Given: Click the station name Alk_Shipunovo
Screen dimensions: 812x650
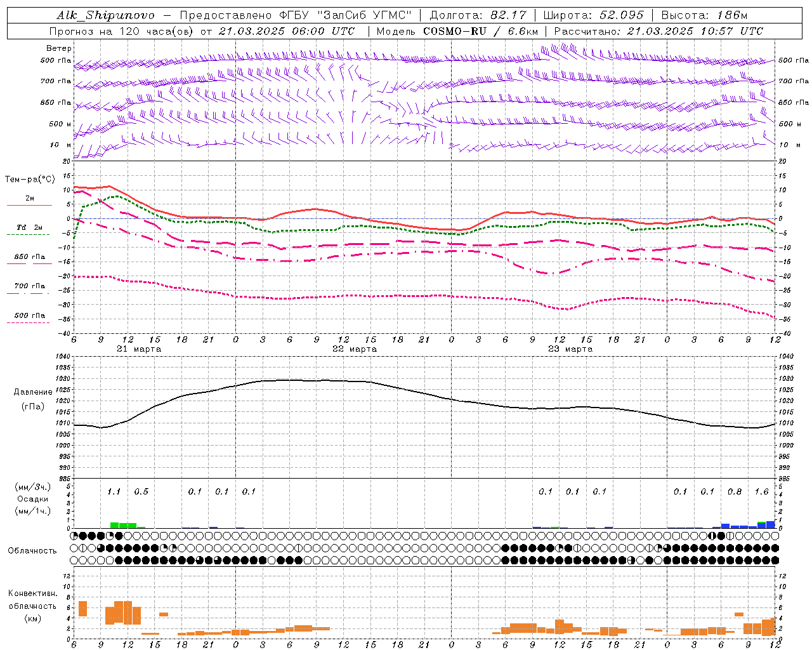Looking at the screenshot, I should (x=105, y=15).
